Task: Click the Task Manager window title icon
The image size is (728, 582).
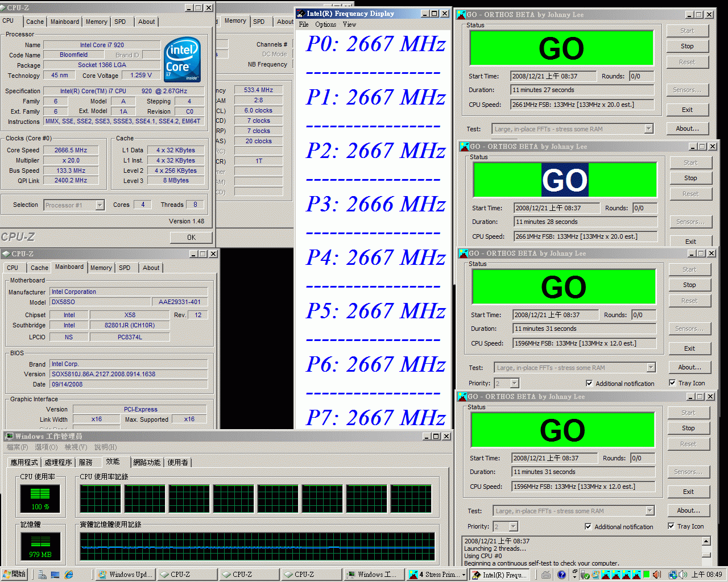Action: [9, 436]
